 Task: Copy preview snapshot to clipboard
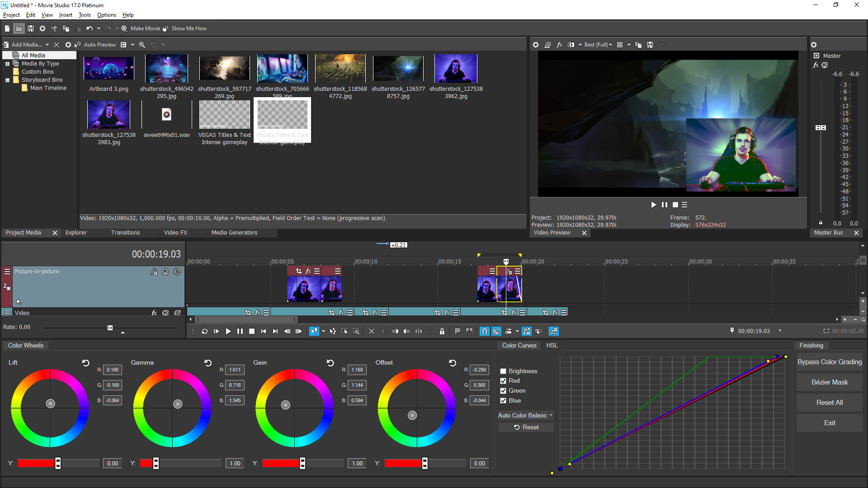(x=638, y=45)
